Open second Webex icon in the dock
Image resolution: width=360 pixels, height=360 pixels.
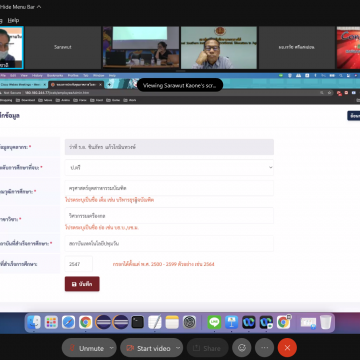tap(266, 322)
